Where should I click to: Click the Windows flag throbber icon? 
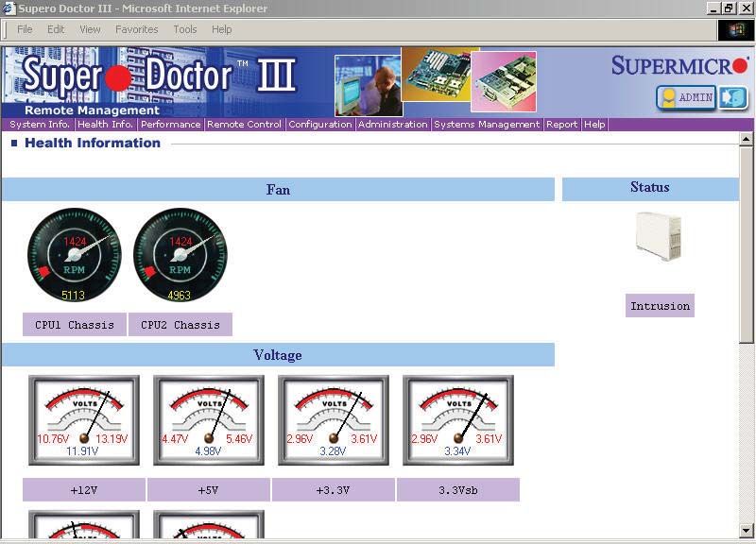point(735,30)
